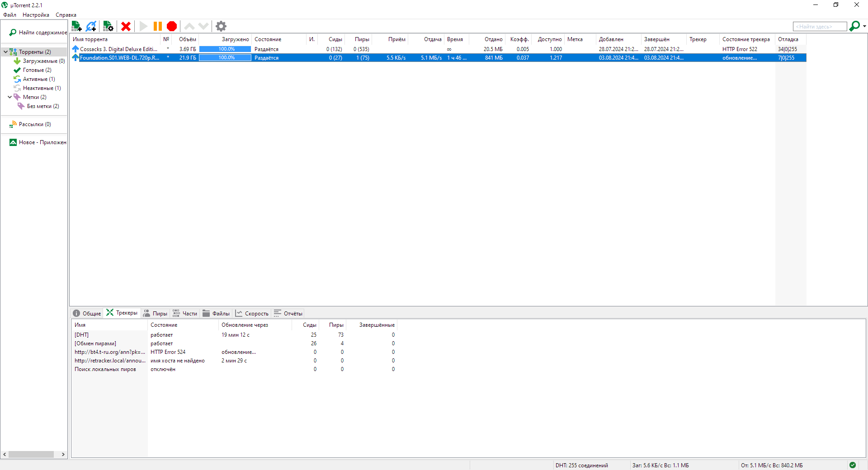This screenshot has width=868, height=470.
Task: Sort by 'Отладка' column header
Action: coord(791,39)
